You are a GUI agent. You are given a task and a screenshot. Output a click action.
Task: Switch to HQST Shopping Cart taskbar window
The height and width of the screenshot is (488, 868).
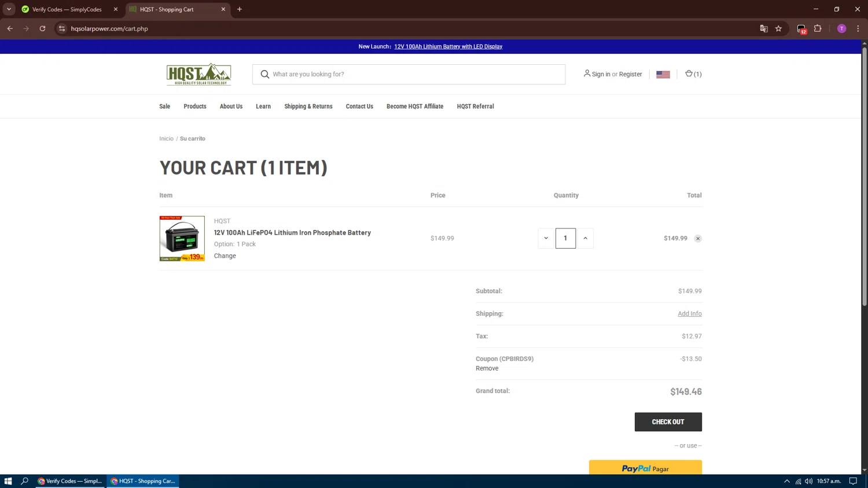pyautogui.click(x=143, y=481)
